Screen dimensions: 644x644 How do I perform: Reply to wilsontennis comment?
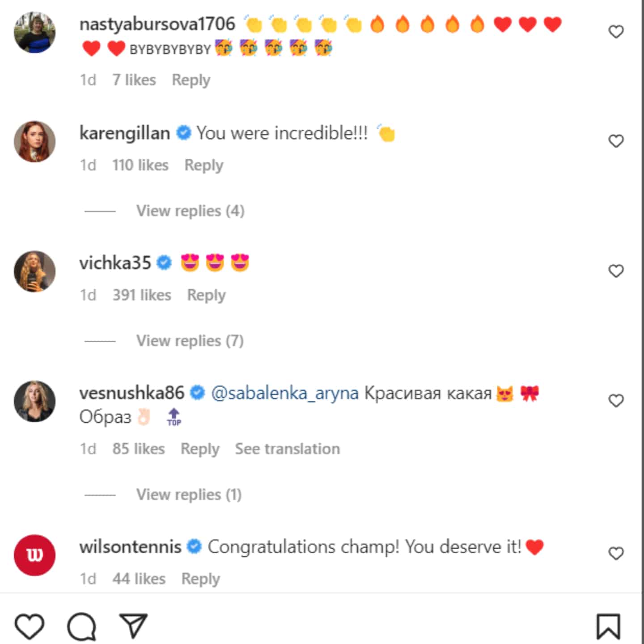click(200, 579)
